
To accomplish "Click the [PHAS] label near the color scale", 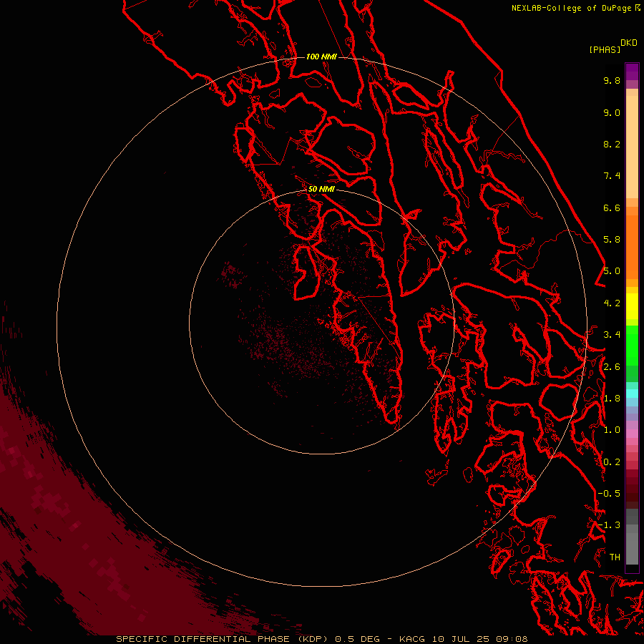I will [605, 49].
